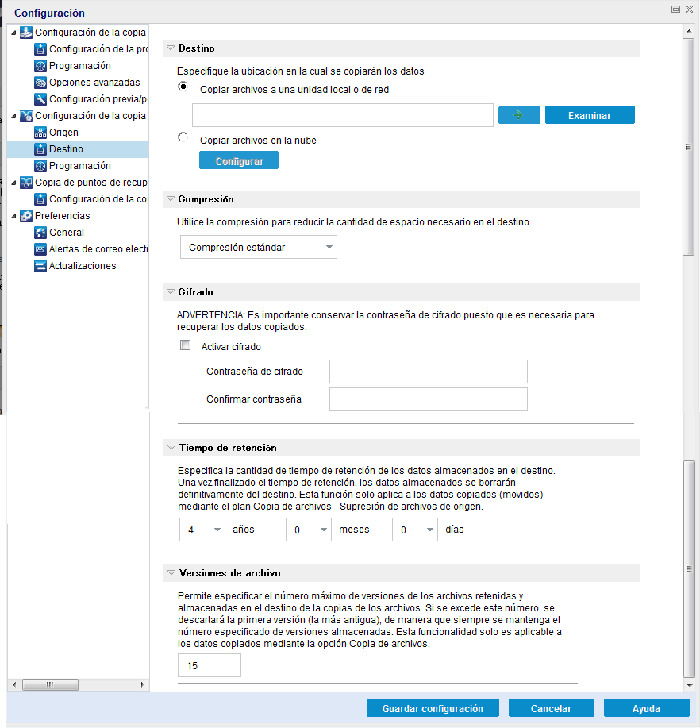Collapse the Tiempo de retención section
This screenshot has height=728, width=700.
click(171, 448)
